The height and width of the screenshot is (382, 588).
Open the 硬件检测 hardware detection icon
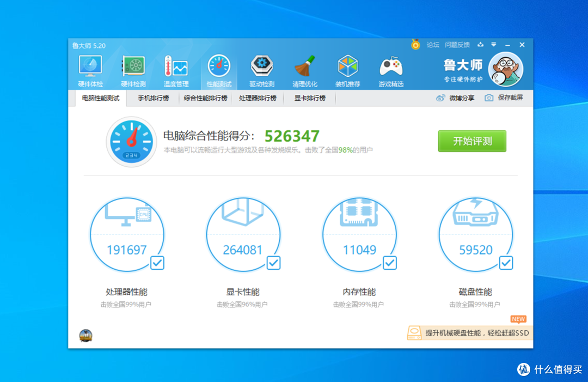[133, 71]
